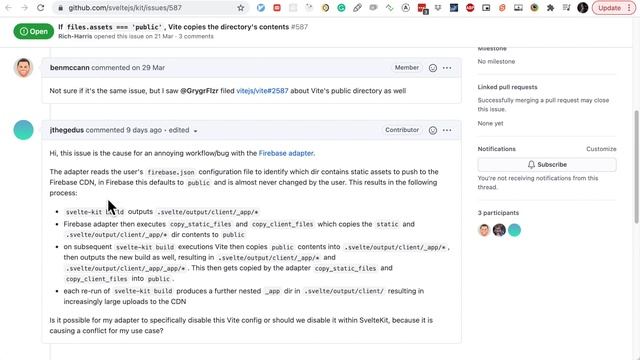
Task: Reload the GitHub issue page
Action: [x=40, y=8]
